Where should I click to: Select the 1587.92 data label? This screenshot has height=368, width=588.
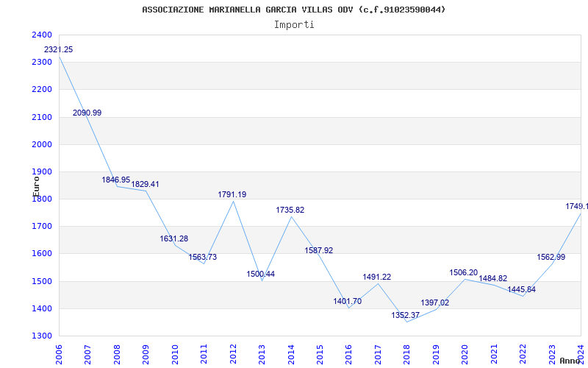coord(319,250)
